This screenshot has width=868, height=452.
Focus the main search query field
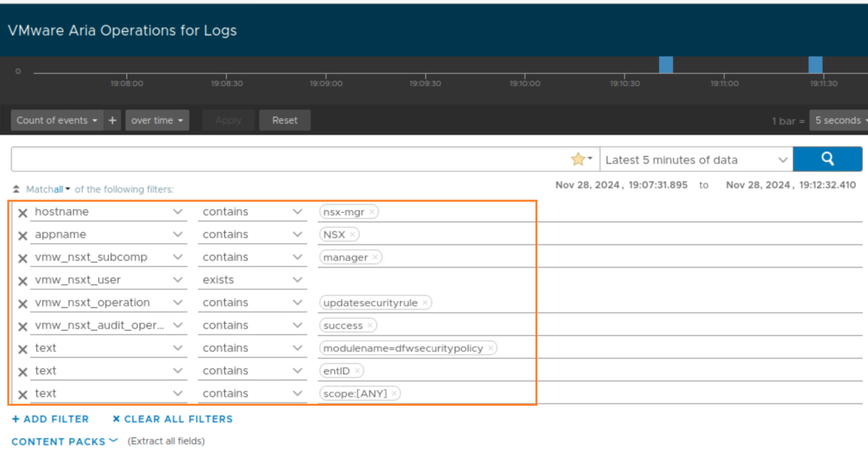pyautogui.click(x=289, y=159)
